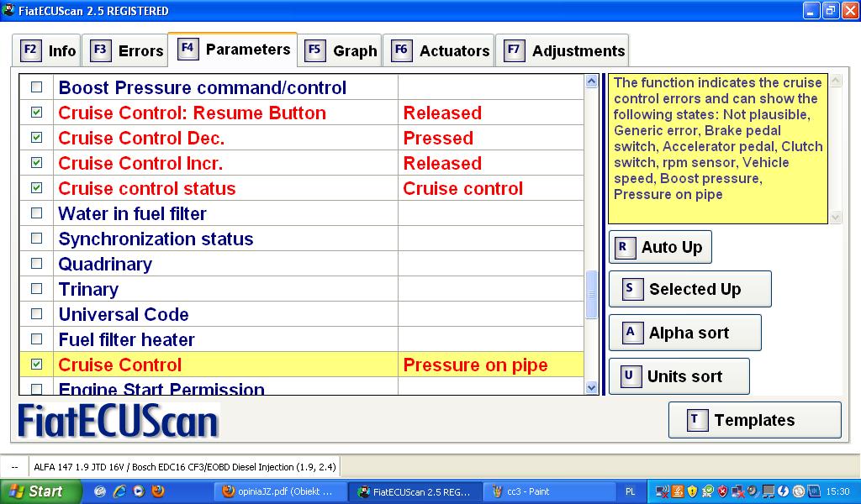Viewport: 861px width, 504px height.
Task: Click the orange Java update tray icon
Action: pos(678,491)
